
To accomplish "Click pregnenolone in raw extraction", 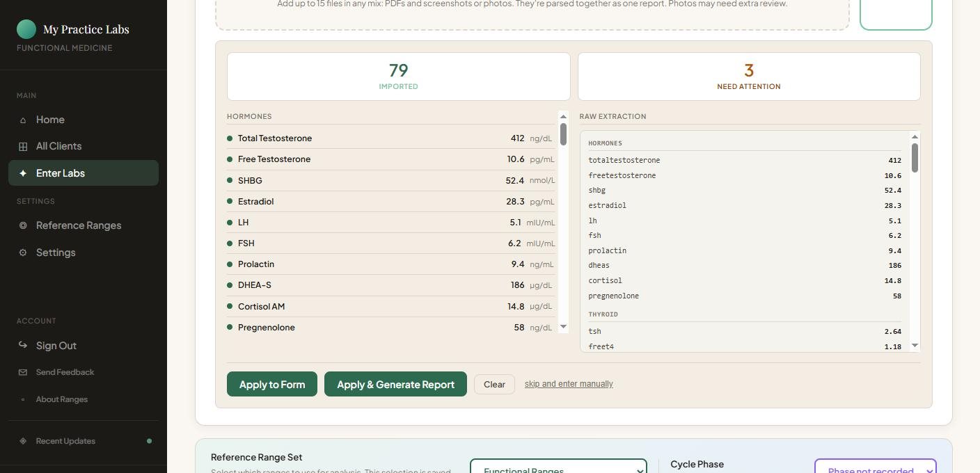I will point(614,296).
